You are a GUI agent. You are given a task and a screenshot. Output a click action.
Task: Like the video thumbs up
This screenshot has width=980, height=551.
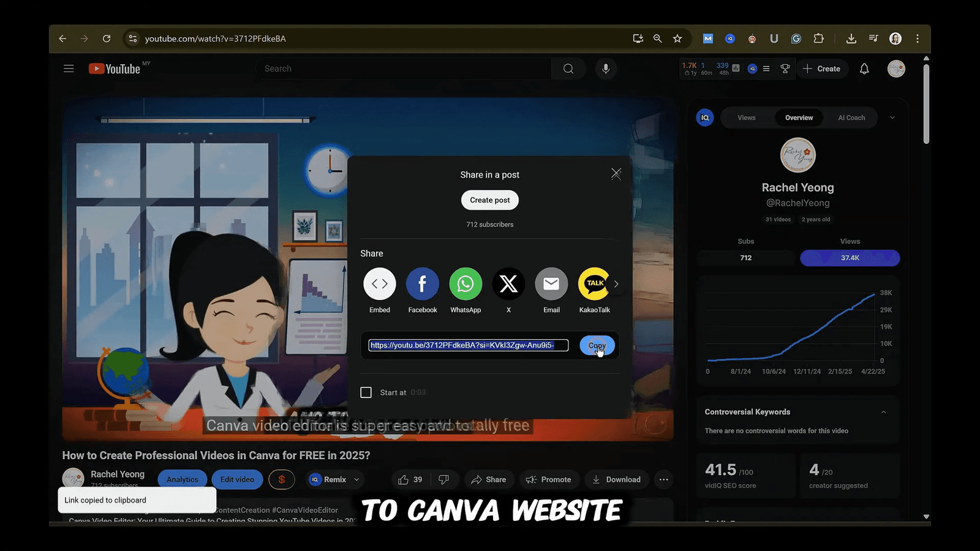(x=410, y=479)
